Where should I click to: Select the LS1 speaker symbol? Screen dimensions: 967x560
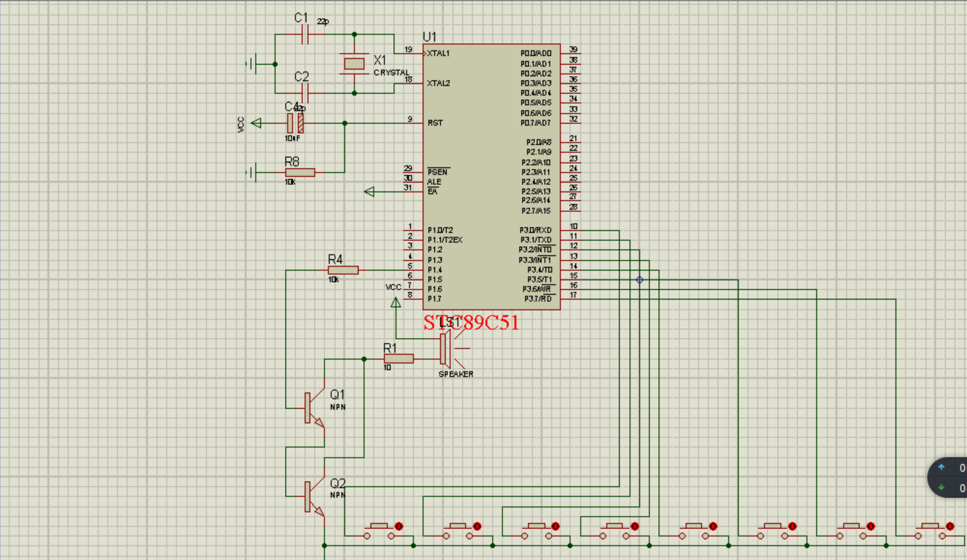pos(454,349)
